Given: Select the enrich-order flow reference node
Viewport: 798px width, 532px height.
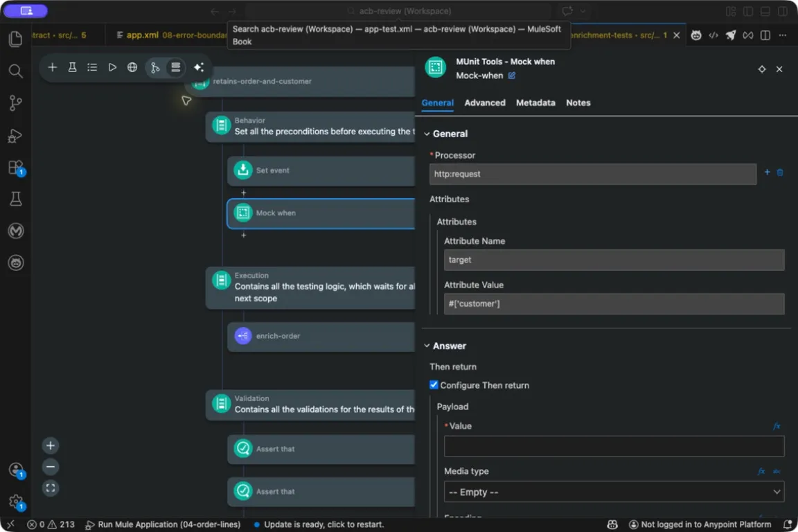Looking at the screenshot, I should coord(321,336).
